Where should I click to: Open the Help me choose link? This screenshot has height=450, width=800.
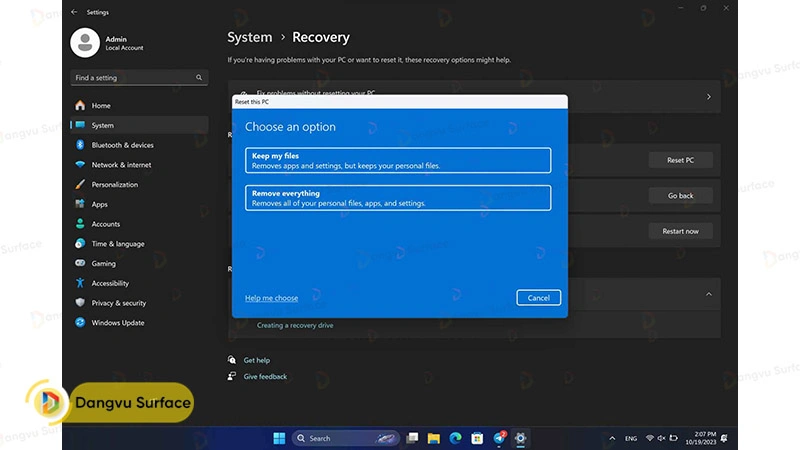coord(271,298)
